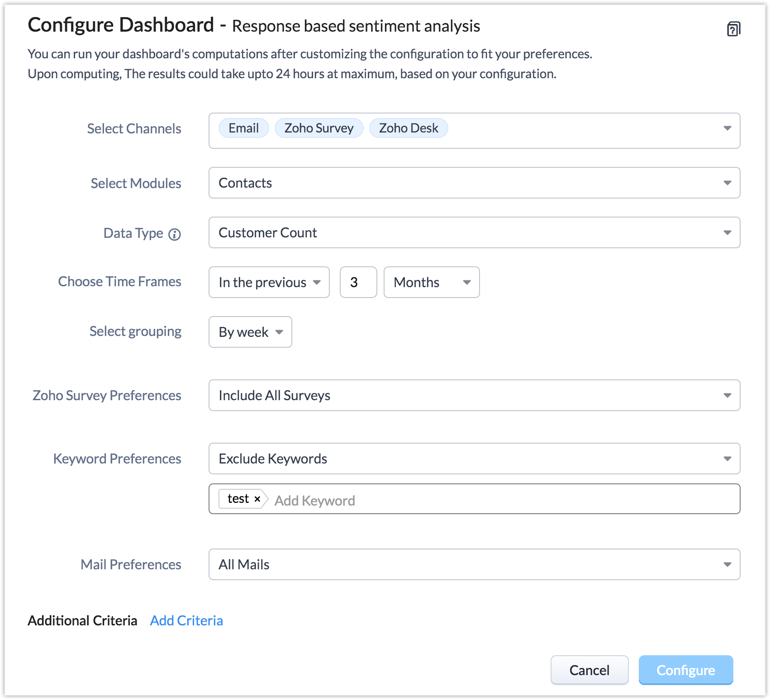The image size is (770, 700).
Task: Open the help guide icon in header
Action: (x=733, y=29)
